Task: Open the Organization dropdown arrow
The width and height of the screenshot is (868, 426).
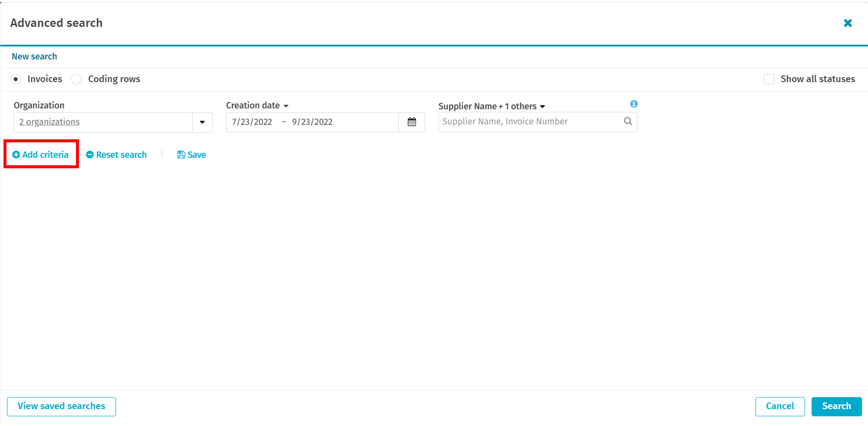Action: pyautogui.click(x=202, y=122)
